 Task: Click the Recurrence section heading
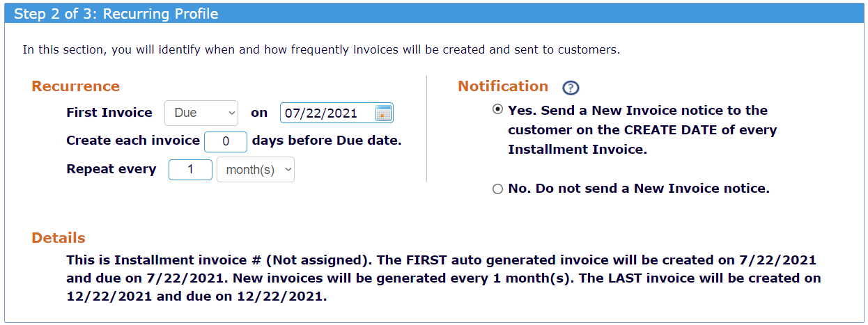(x=76, y=86)
